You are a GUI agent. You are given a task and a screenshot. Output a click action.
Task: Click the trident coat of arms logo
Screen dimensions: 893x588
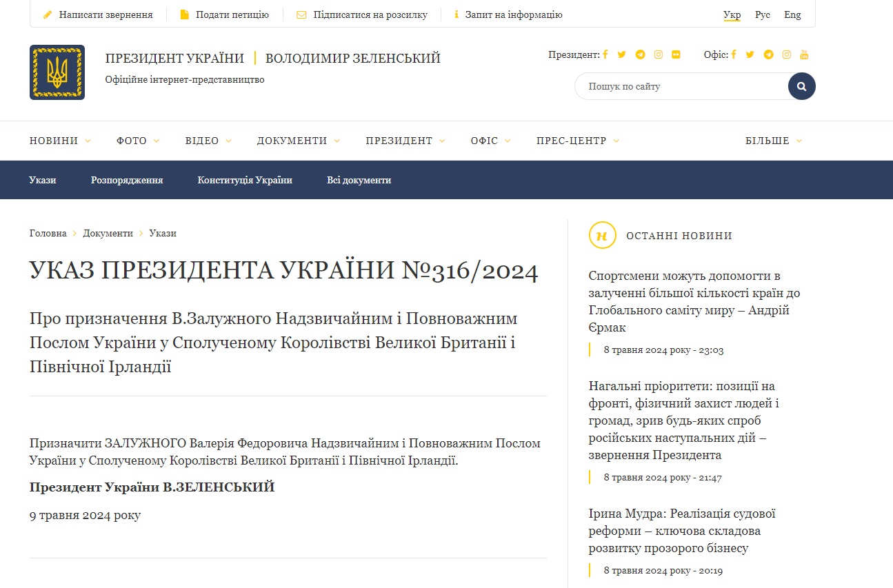point(57,72)
